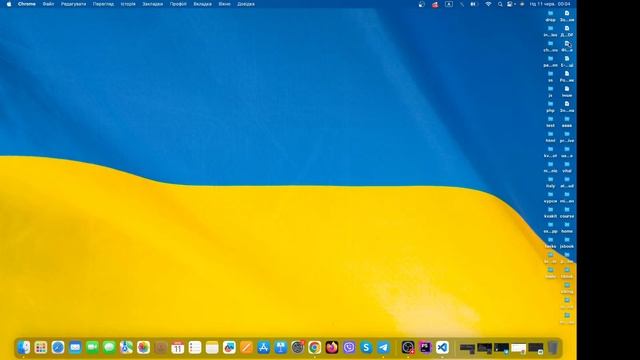Open keyboard input source menu
This screenshot has width=640, height=360.
click(449, 4)
